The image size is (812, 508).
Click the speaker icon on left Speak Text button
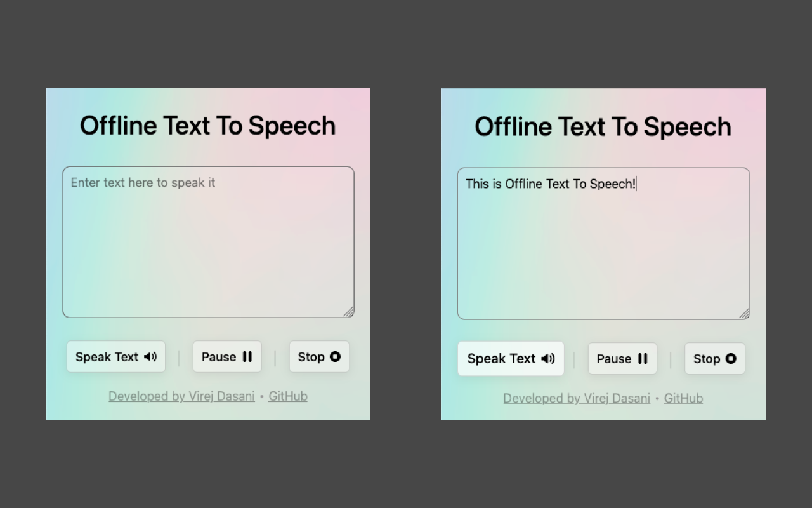click(150, 357)
